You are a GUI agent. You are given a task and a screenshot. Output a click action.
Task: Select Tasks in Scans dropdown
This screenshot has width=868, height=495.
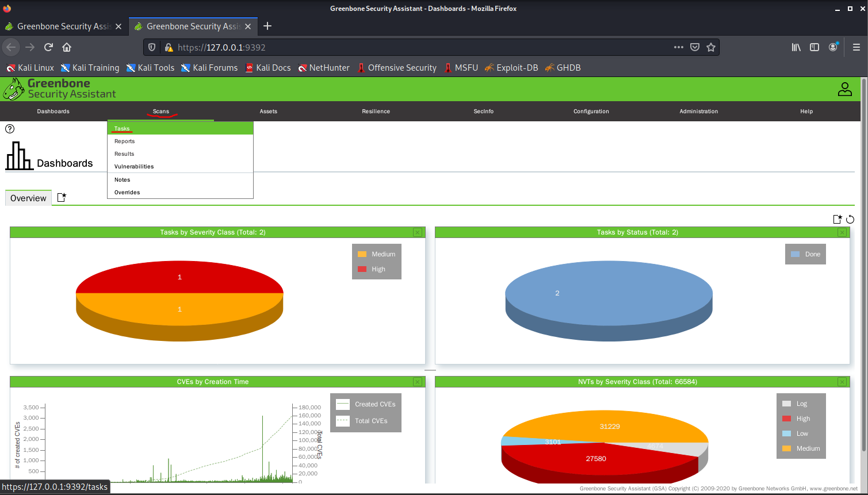coord(180,128)
